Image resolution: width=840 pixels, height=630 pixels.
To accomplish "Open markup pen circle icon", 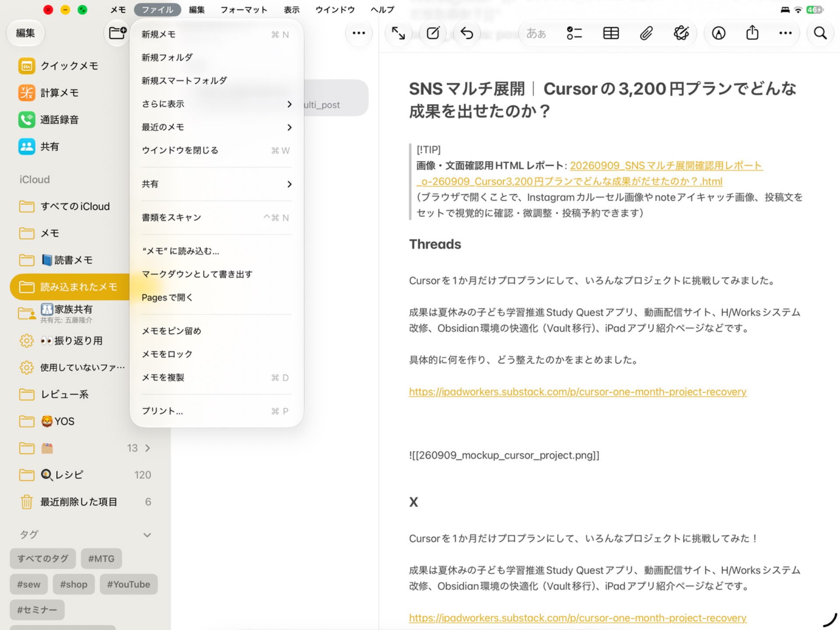I will tap(718, 33).
